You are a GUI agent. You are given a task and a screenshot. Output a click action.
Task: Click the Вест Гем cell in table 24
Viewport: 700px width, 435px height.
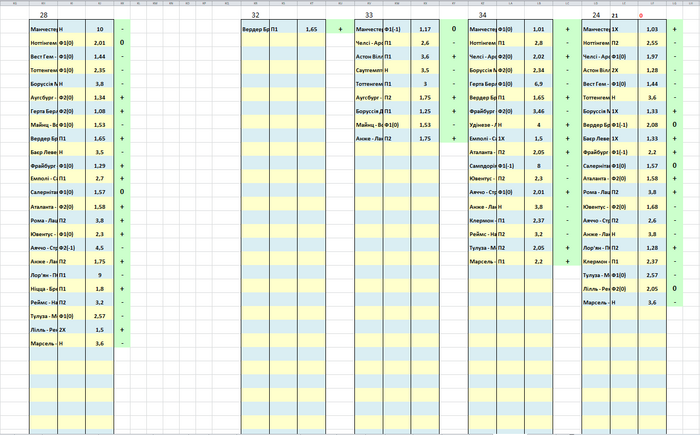[x=596, y=84]
